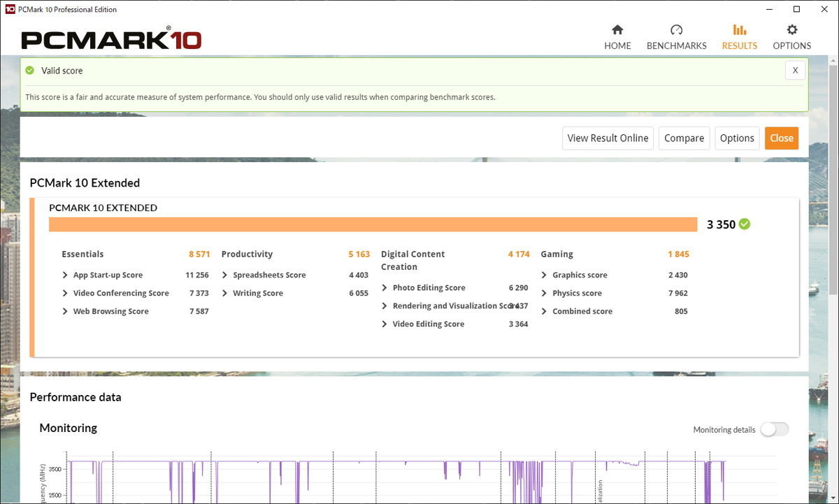Image resolution: width=839 pixels, height=504 pixels.
Task: Click the green check beside 3 350 score
Action: coord(744,224)
